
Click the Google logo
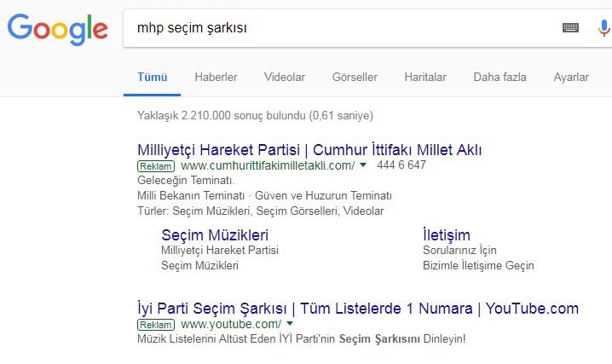(x=57, y=29)
